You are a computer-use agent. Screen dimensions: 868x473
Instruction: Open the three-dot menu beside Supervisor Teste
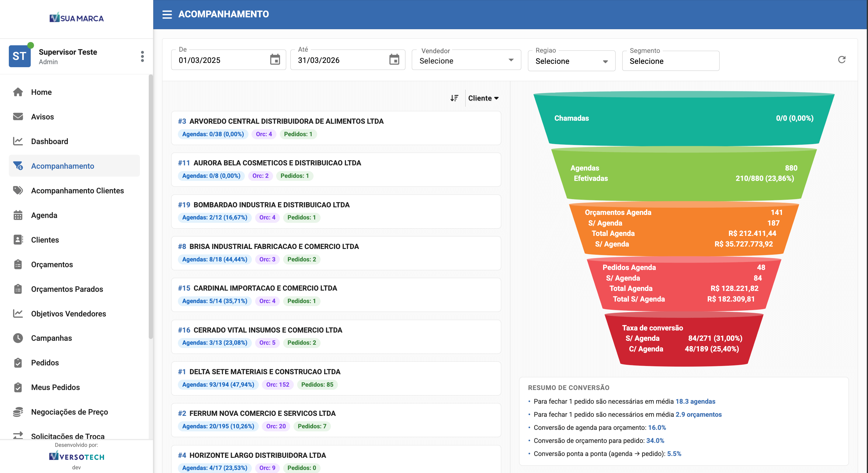[x=142, y=56]
